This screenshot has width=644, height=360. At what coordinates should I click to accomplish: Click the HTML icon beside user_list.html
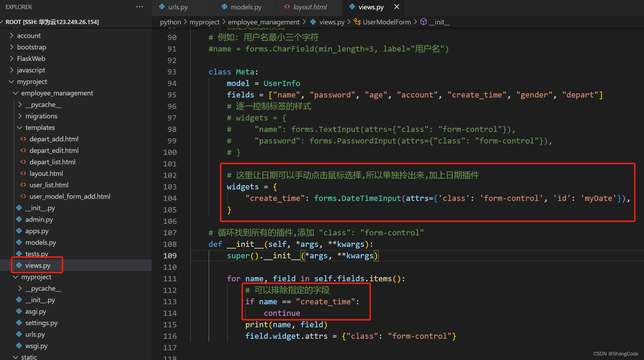click(x=23, y=185)
